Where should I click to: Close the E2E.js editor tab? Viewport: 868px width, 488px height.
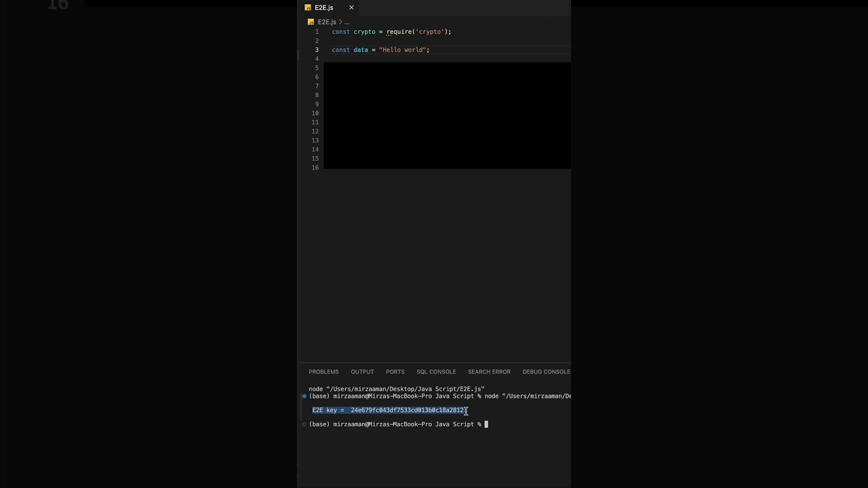pyautogui.click(x=351, y=7)
